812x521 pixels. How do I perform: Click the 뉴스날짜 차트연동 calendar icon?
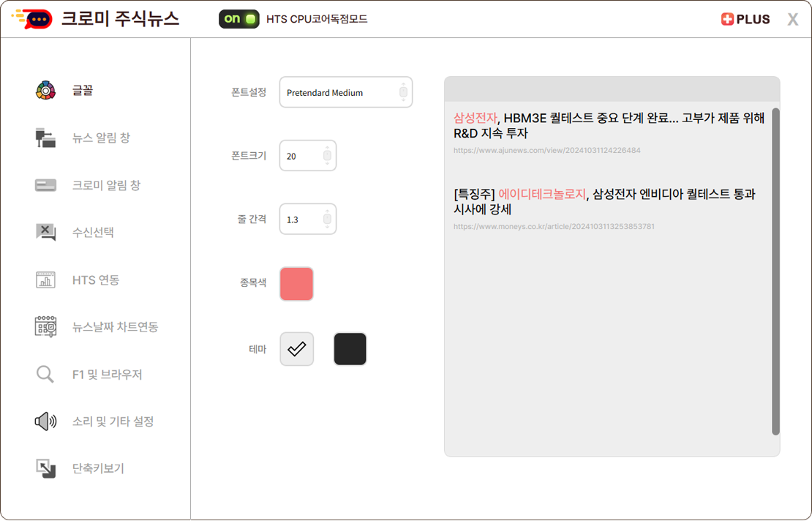(x=45, y=327)
